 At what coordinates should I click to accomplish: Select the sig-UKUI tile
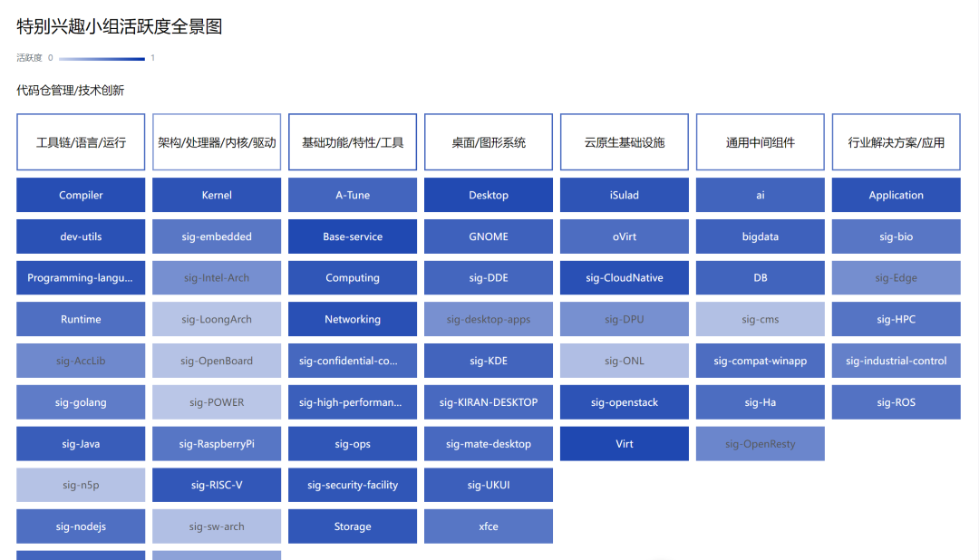489,485
